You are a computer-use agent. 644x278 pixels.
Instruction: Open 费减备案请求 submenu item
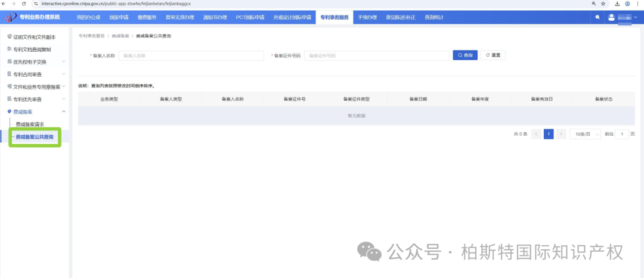30,124
